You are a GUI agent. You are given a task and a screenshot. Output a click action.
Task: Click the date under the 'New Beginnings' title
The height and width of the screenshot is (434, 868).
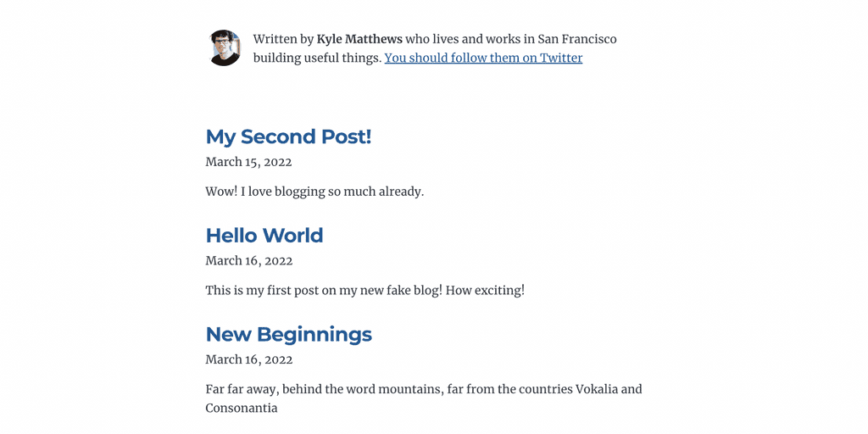(248, 359)
